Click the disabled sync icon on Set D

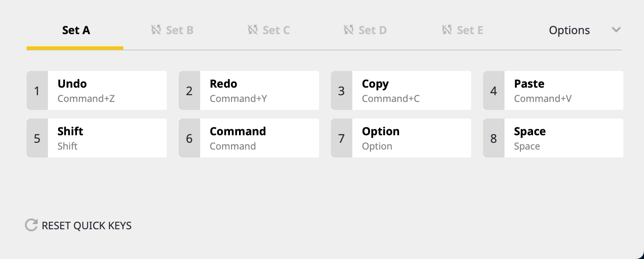[349, 30]
